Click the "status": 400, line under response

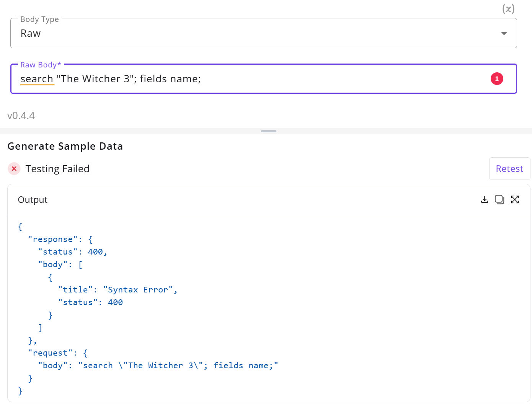73,252
